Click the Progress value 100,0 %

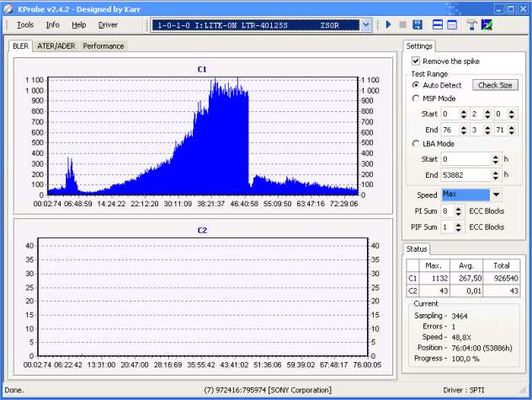pyautogui.click(x=465, y=359)
